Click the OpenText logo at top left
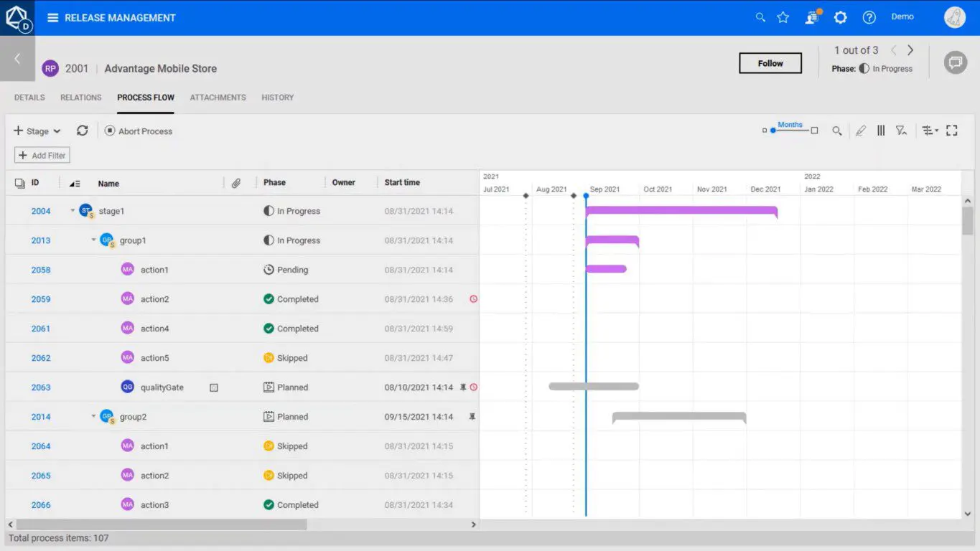This screenshot has height=551, width=980. 17,17
